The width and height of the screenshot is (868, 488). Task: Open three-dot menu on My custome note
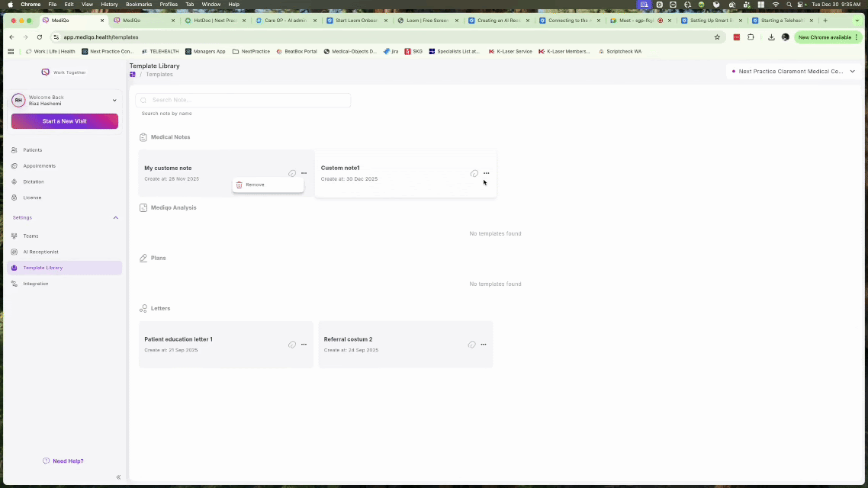(x=304, y=173)
